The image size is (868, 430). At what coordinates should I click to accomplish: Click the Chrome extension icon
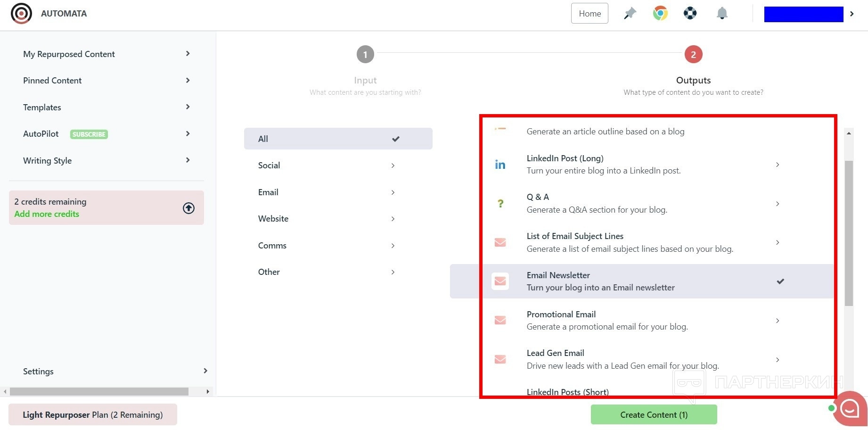tap(660, 13)
